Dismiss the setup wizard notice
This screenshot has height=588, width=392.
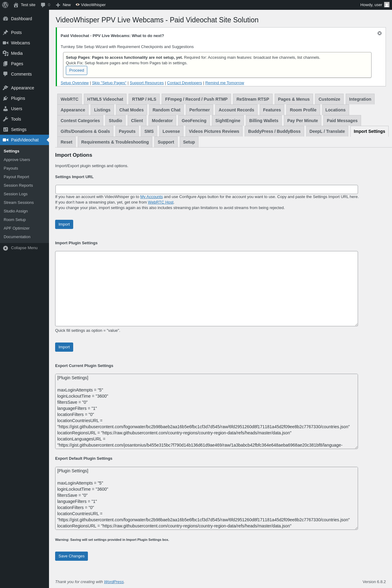click(x=379, y=33)
